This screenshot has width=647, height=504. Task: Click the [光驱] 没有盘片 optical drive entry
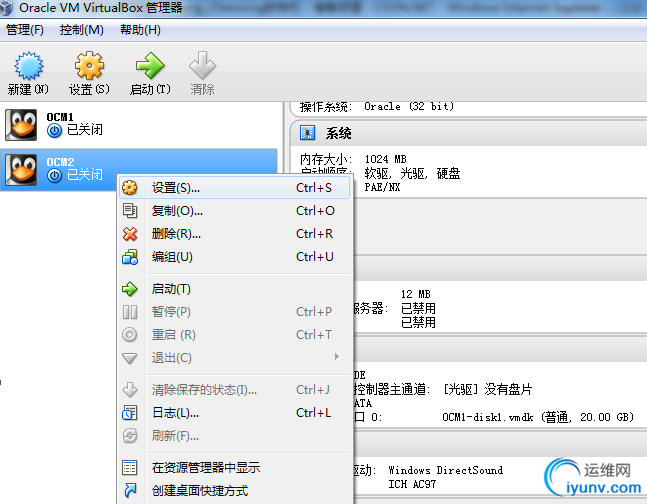tap(488, 389)
